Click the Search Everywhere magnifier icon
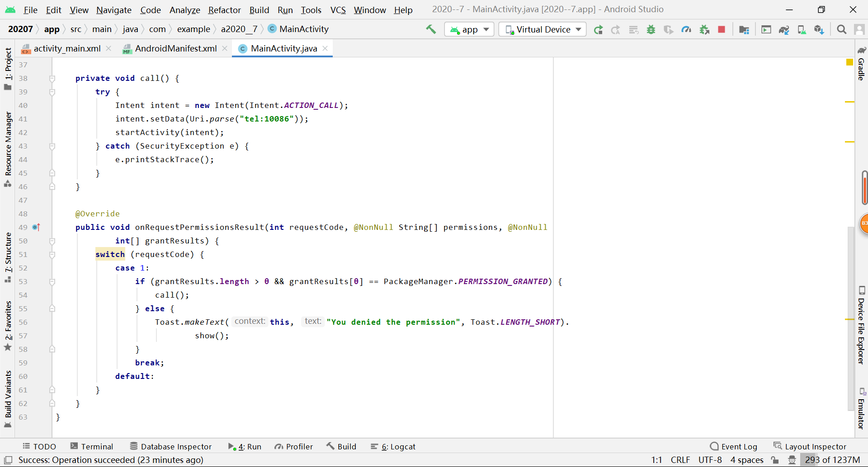868x467 pixels. [841, 30]
